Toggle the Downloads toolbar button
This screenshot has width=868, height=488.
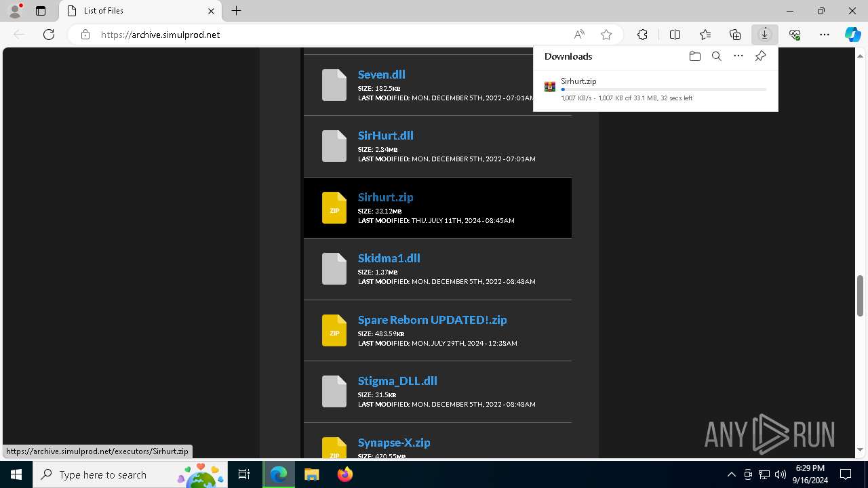click(x=765, y=35)
